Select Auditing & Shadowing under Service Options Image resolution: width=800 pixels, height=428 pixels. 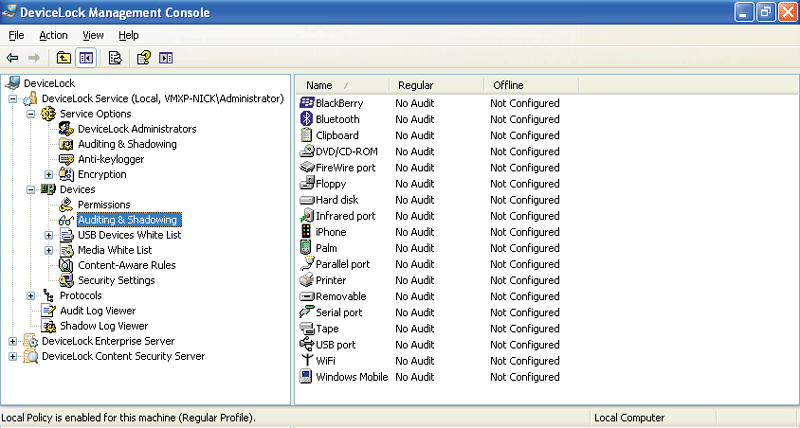(x=127, y=144)
